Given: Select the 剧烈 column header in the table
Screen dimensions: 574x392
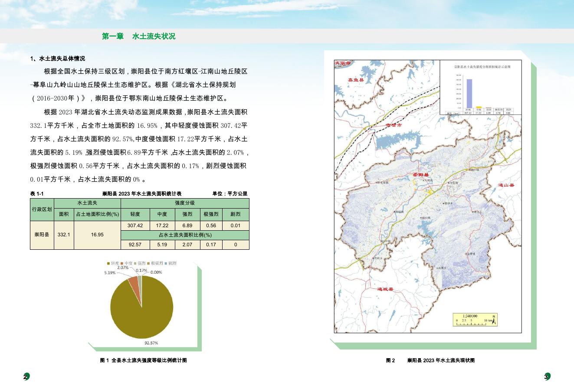Looking at the screenshot, I should tap(236, 214).
